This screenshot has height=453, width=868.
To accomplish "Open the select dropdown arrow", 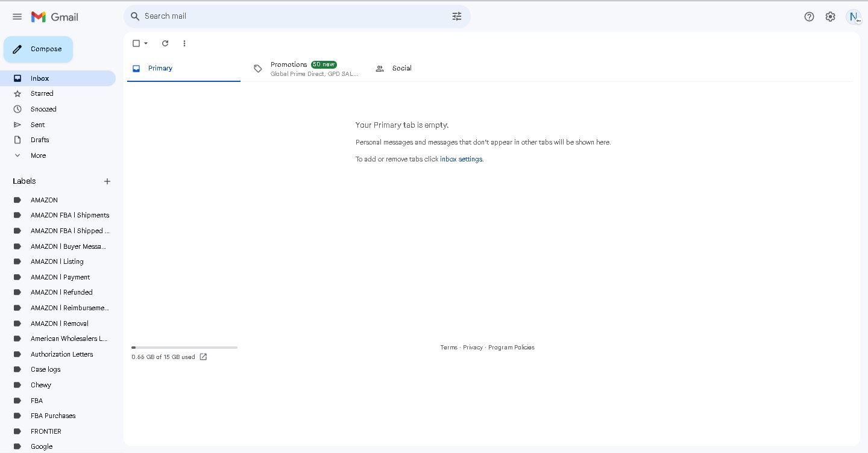I will [146, 43].
